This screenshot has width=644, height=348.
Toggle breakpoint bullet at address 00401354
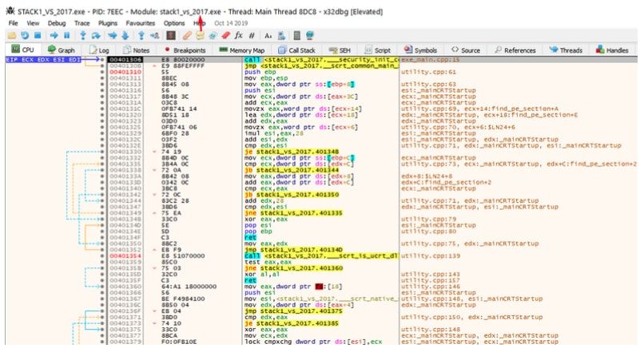[x=102, y=255]
